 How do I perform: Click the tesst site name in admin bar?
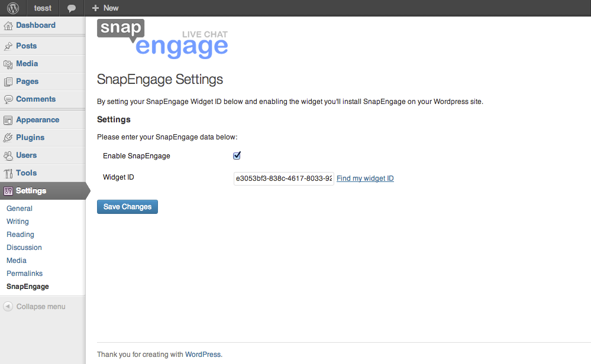(x=43, y=8)
